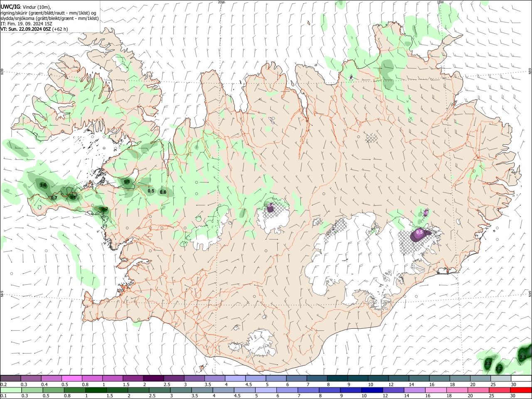Click the 2.3 rain value in the southeast corner
Screen dimensions: 532x399
(x=523, y=357)
